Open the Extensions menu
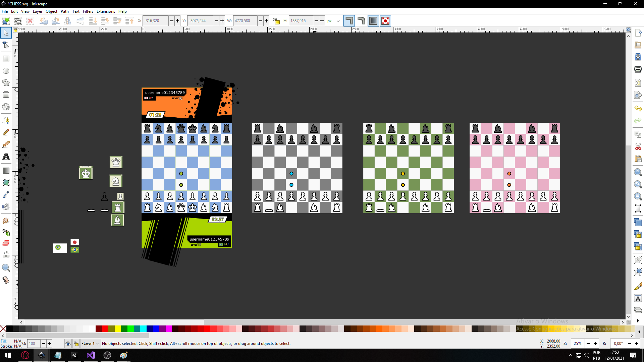644x362 pixels. (x=106, y=11)
